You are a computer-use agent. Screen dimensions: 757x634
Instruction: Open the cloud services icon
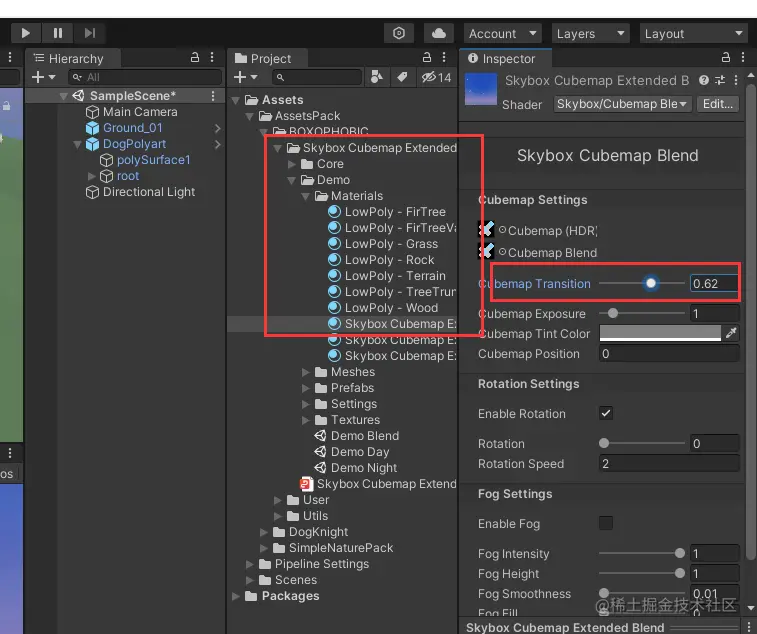tap(438, 33)
